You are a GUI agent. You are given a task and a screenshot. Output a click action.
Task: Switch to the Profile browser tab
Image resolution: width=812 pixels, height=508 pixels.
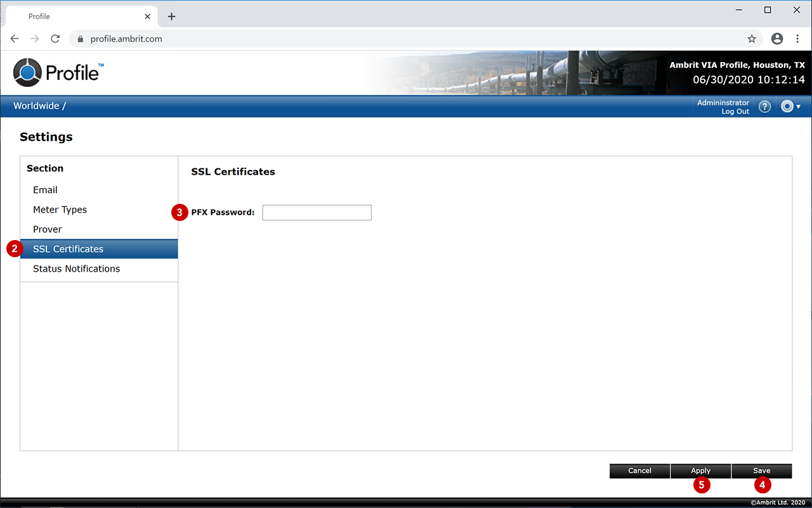pos(81,17)
